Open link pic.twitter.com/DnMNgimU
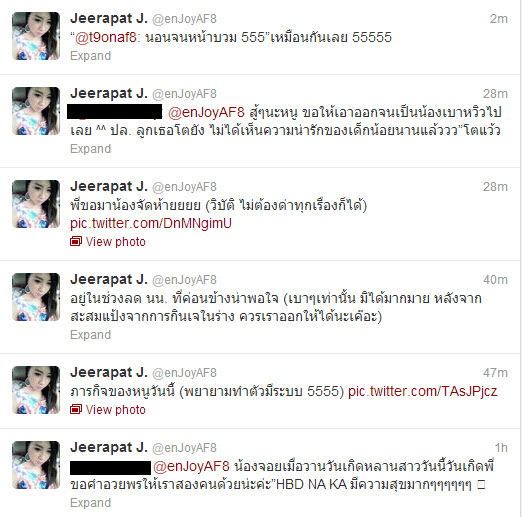522x517 pixels. point(151,223)
